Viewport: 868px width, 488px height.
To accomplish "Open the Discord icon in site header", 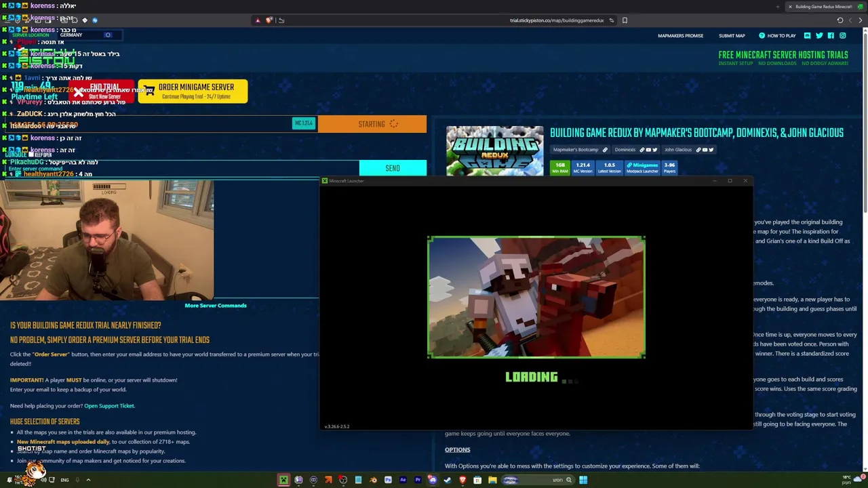I will (x=807, y=35).
